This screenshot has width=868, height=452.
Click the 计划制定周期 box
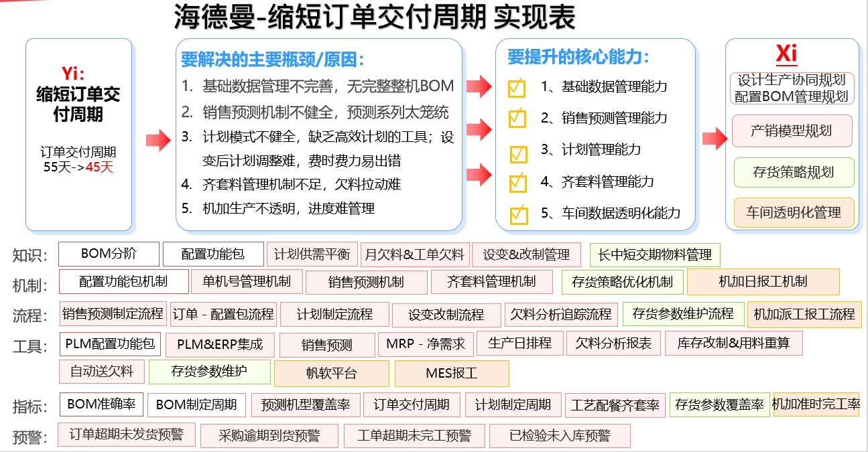(x=513, y=404)
